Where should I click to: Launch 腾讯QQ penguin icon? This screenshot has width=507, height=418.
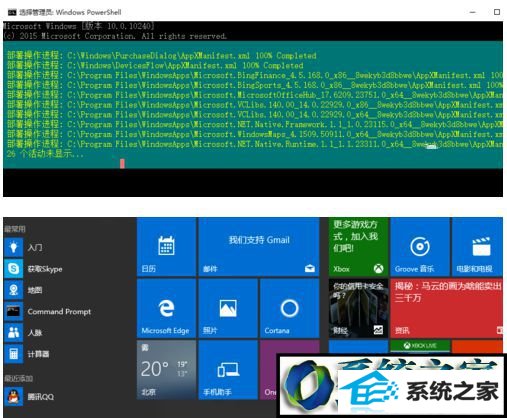coord(14,397)
